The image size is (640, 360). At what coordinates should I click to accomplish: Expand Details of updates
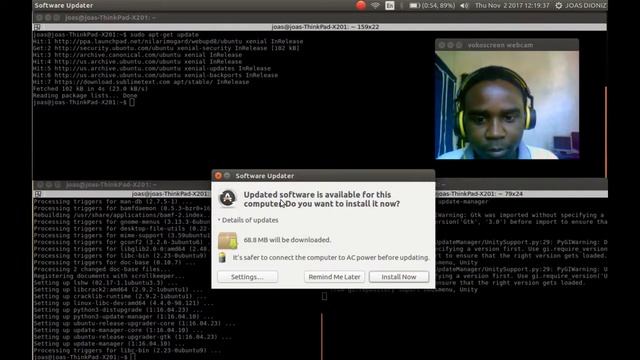[x=248, y=220]
